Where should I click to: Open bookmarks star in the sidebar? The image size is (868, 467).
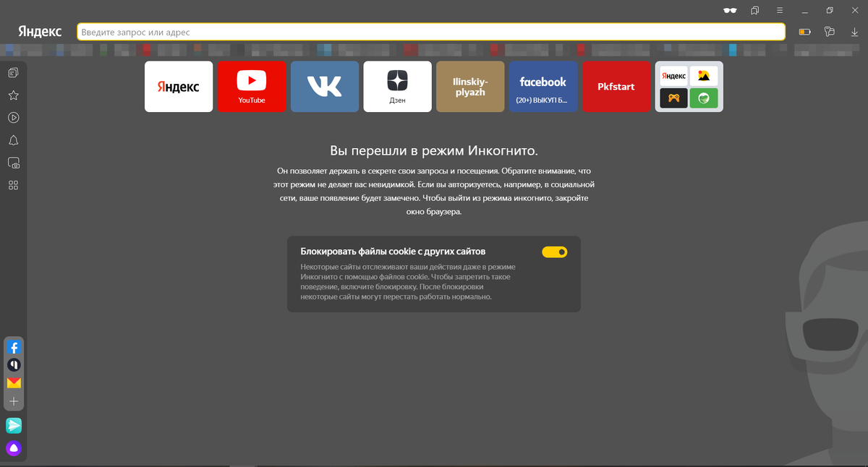14,94
